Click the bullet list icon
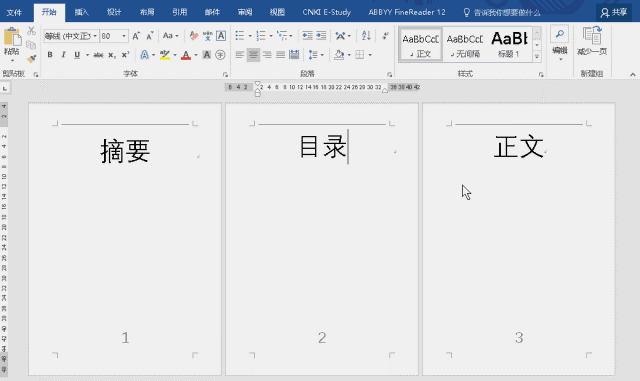 click(240, 36)
